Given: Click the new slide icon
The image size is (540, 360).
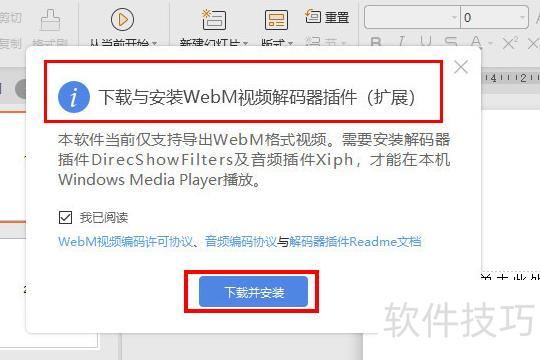Looking at the screenshot, I should [214, 19].
